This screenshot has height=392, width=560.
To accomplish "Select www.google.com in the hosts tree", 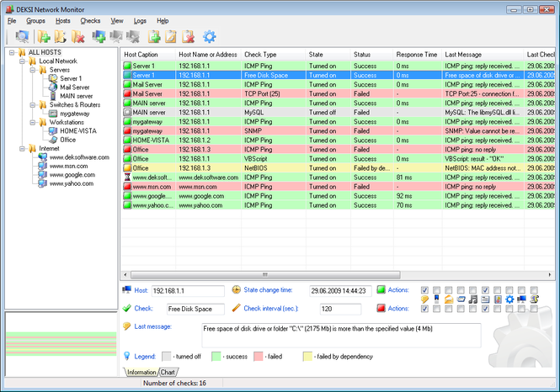I will coord(72,175).
